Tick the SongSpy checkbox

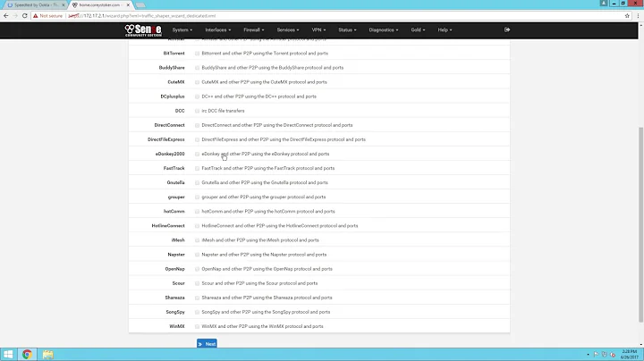(x=197, y=312)
